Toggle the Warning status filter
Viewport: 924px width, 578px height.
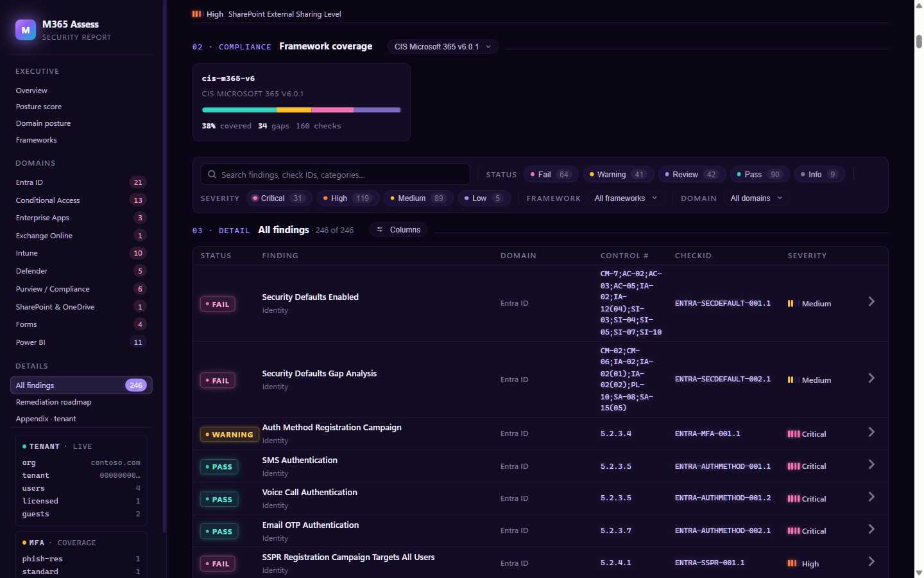pyautogui.click(x=619, y=174)
